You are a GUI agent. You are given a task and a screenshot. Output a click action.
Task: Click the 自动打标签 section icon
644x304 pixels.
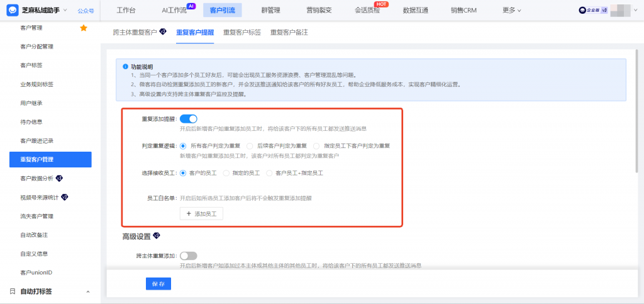tap(13, 291)
